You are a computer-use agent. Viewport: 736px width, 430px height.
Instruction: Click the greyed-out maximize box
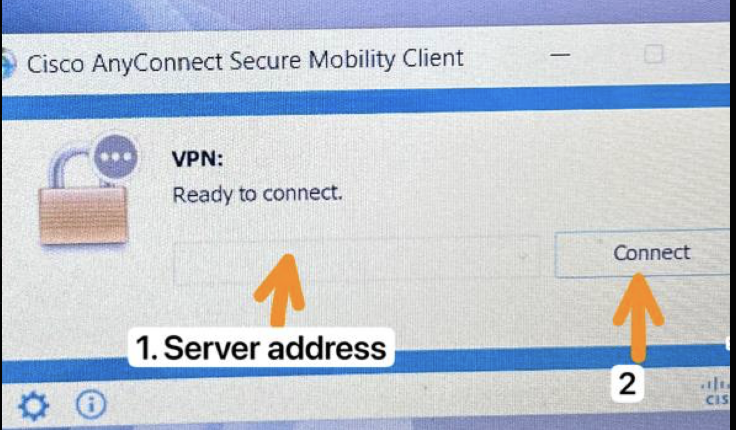653,54
